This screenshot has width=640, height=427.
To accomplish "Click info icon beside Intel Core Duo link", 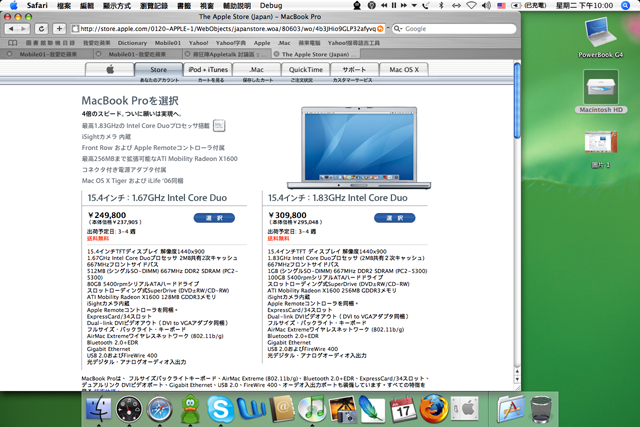I will click(219, 125).
